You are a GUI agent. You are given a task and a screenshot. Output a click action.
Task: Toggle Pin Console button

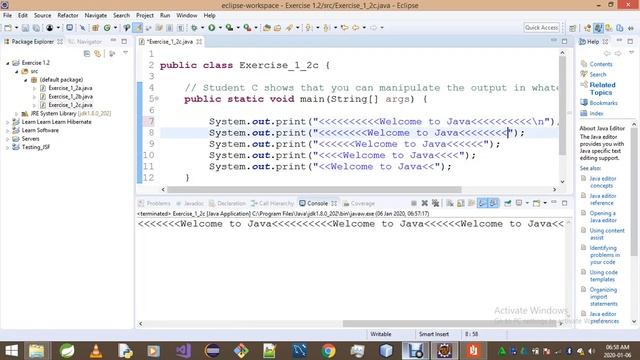click(x=507, y=203)
